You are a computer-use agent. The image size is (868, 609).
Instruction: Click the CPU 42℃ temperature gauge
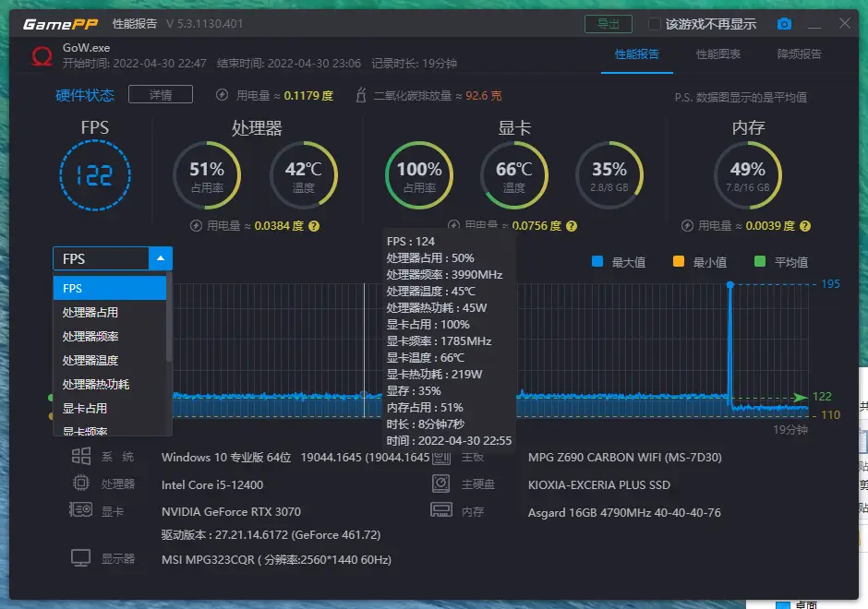coord(304,175)
